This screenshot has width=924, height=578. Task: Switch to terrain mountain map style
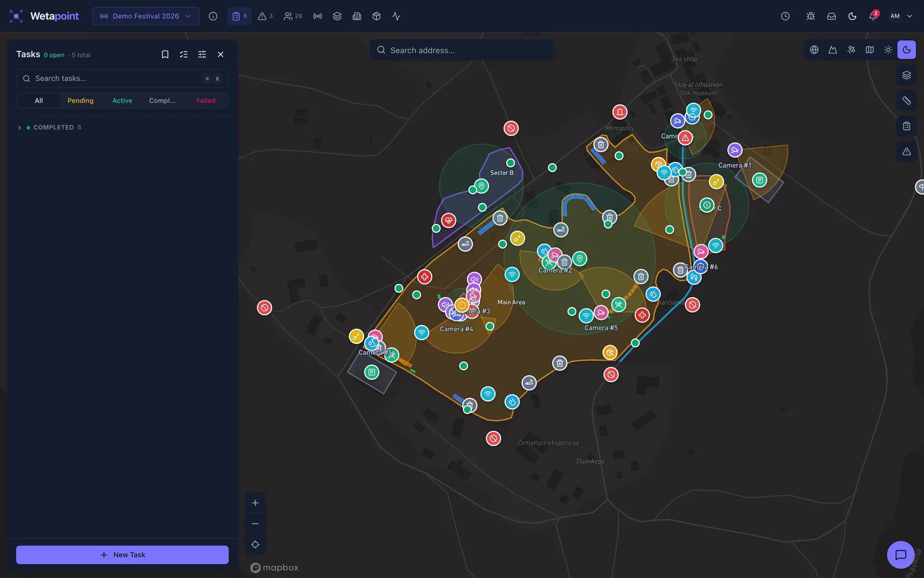[x=833, y=50]
